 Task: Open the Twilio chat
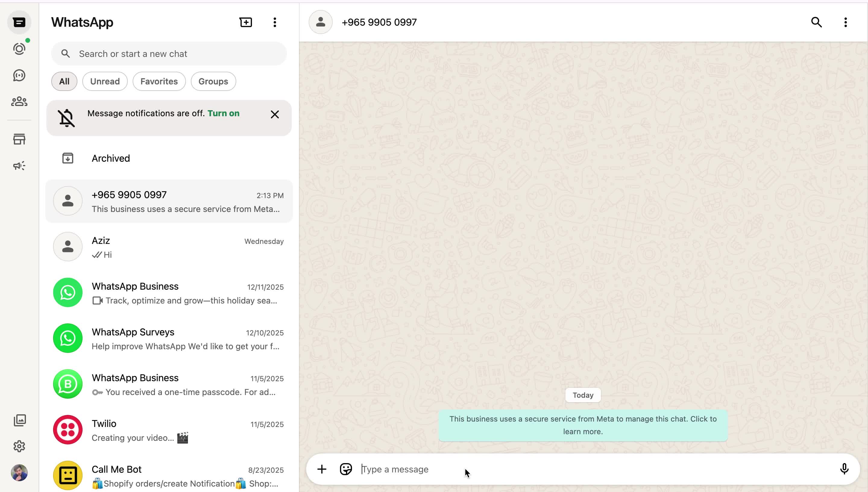click(x=169, y=430)
